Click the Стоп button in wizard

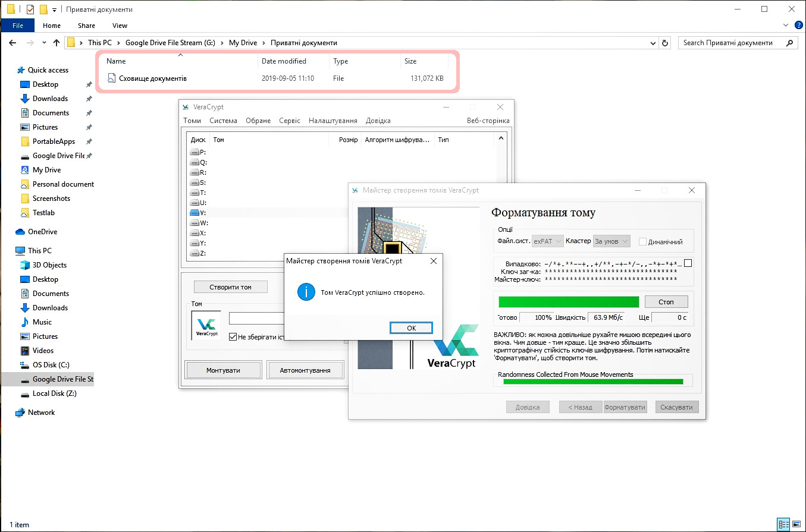coord(666,302)
